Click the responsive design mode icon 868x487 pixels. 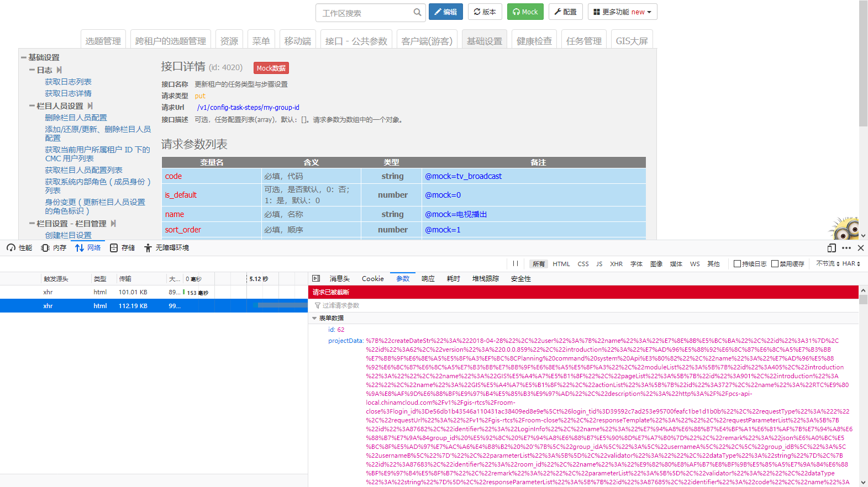pyautogui.click(x=832, y=248)
